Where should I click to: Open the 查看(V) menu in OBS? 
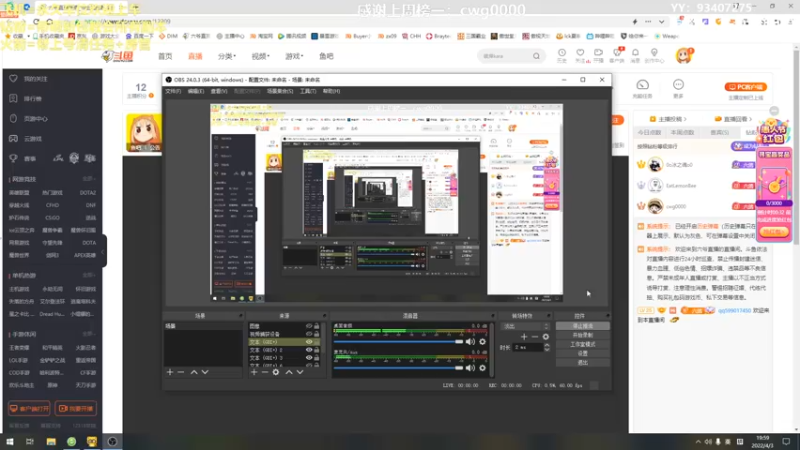[x=219, y=91]
